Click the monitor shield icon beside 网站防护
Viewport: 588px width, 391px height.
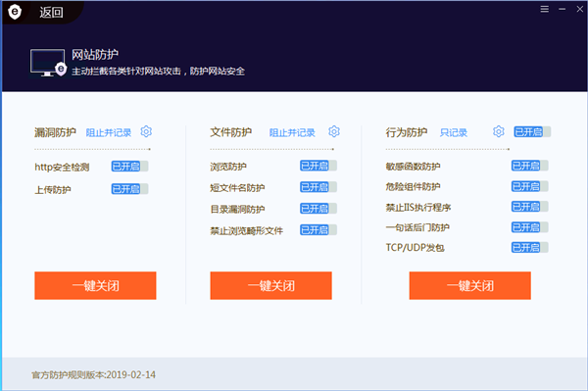click(x=48, y=63)
